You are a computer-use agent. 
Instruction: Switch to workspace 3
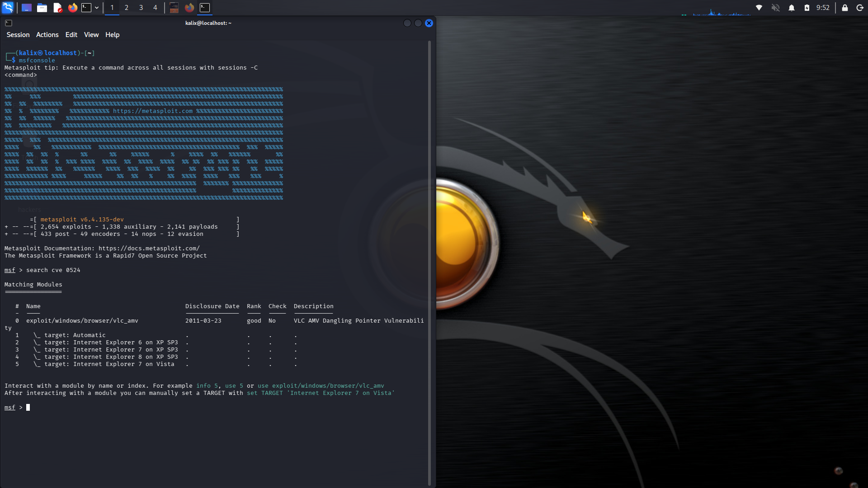pos(141,8)
